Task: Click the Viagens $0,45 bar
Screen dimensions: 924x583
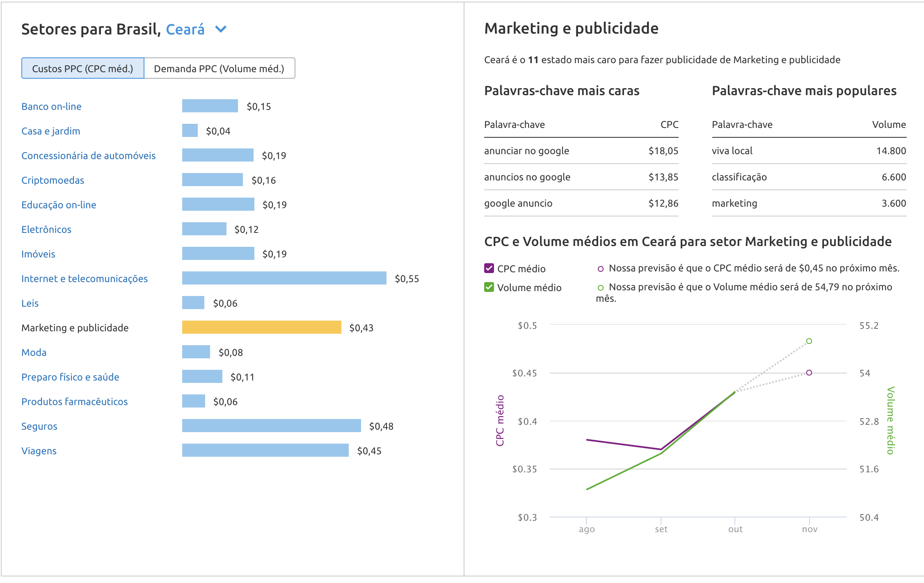Action: (265, 450)
